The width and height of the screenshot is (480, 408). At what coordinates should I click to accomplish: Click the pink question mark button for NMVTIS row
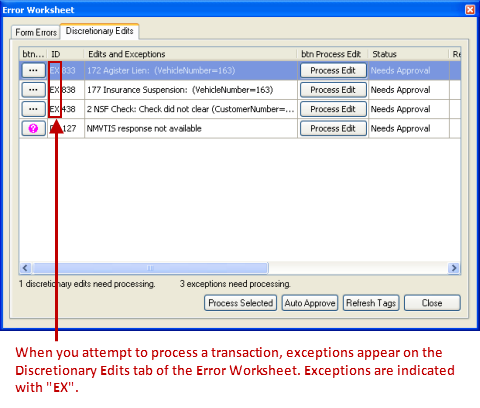(x=33, y=128)
